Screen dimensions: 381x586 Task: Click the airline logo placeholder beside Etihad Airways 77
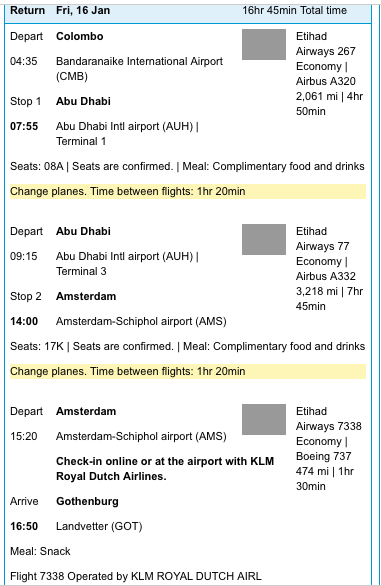point(264,240)
